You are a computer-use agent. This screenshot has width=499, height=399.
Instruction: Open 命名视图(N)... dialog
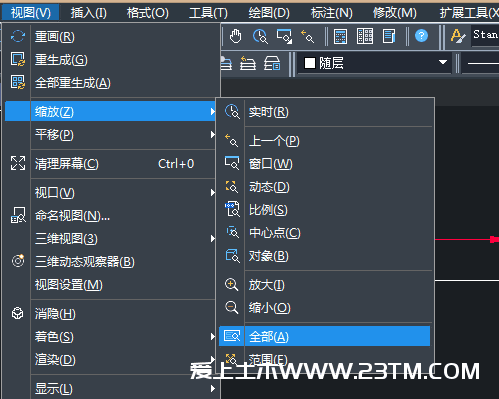(72, 216)
